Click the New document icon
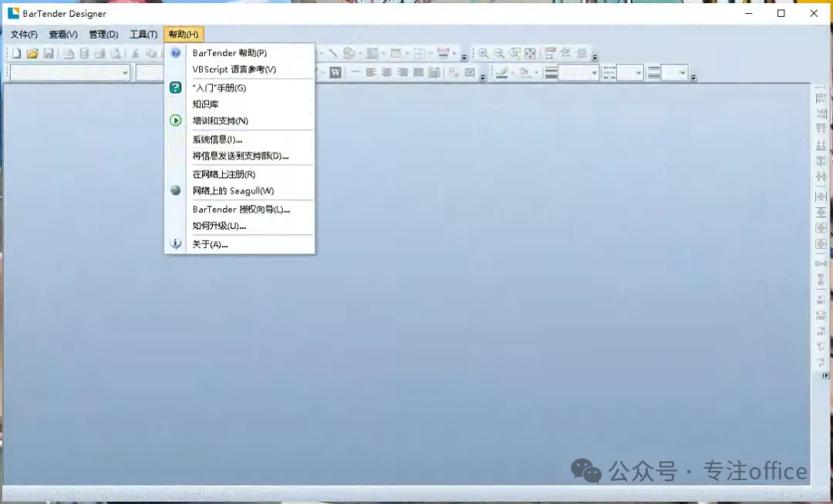Viewport: 833px width, 504px height. point(16,53)
